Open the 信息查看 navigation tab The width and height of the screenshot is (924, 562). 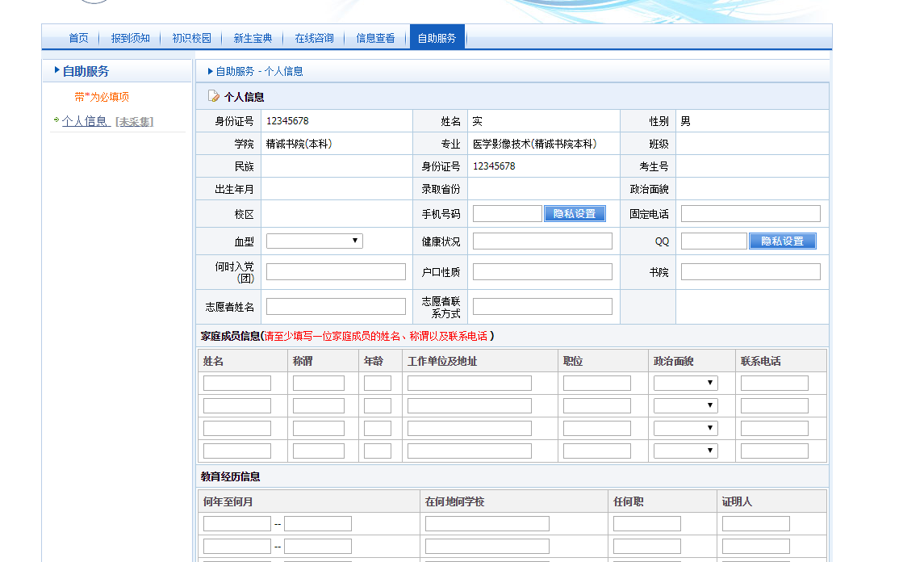tap(375, 38)
